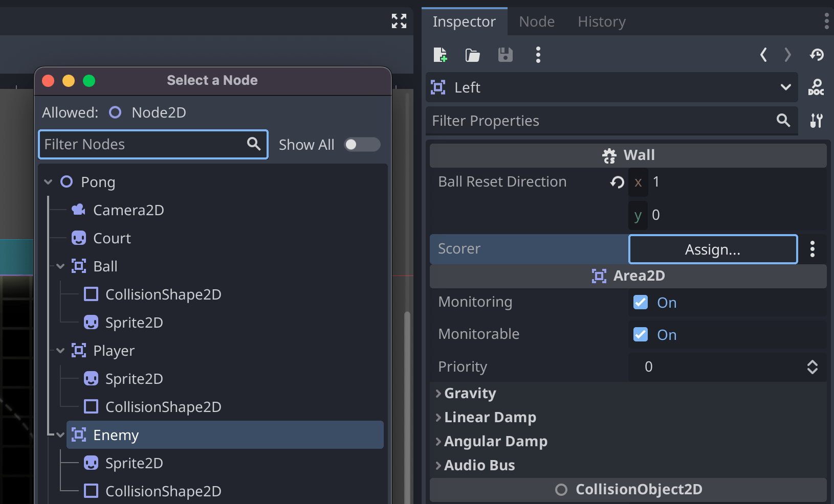Open the property filter settings sliders icon
834x504 pixels.
(816, 121)
